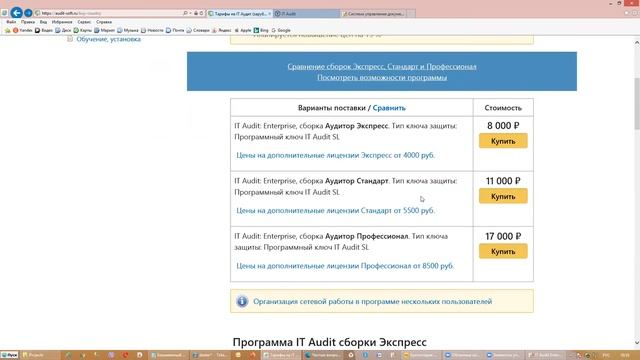Viewport: 640px width, 360px height.
Task: Open the Файл menu
Action: click(11, 22)
